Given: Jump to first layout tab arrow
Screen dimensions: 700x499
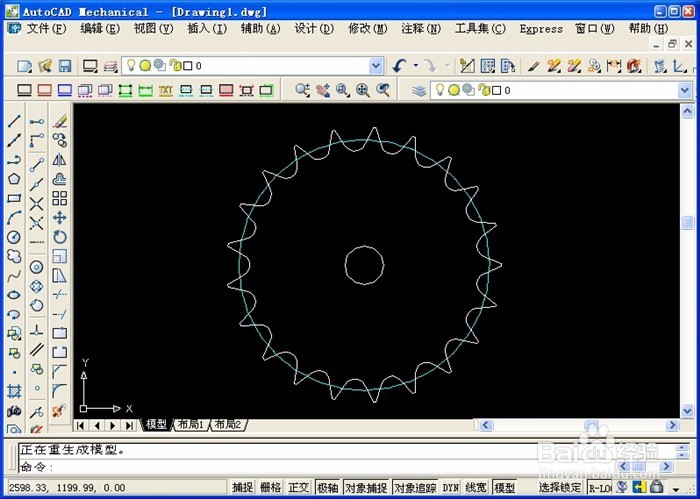Looking at the screenshot, I should click(x=81, y=425).
